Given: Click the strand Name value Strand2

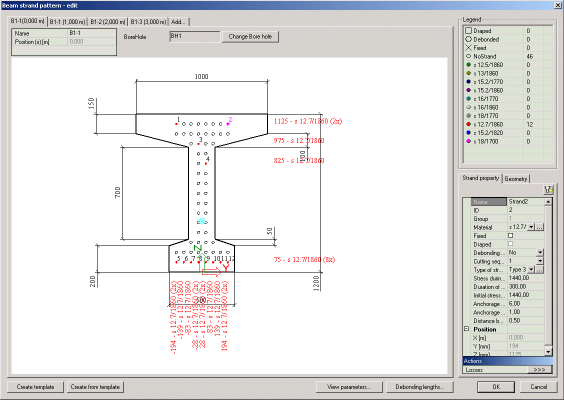Looking at the screenshot, I should [x=526, y=202].
